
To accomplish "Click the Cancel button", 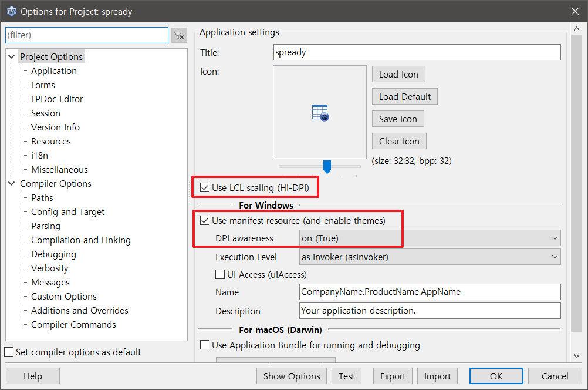I will click(555, 376).
